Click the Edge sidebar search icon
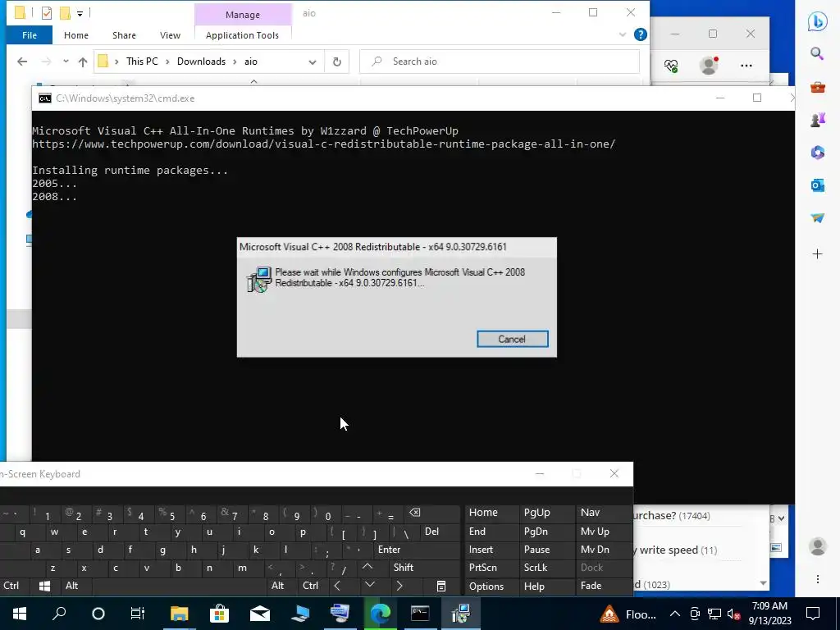840x630 pixels. [x=817, y=53]
